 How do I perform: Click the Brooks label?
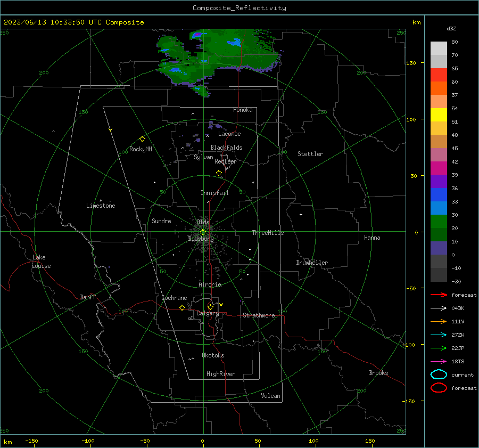[378, 373]
